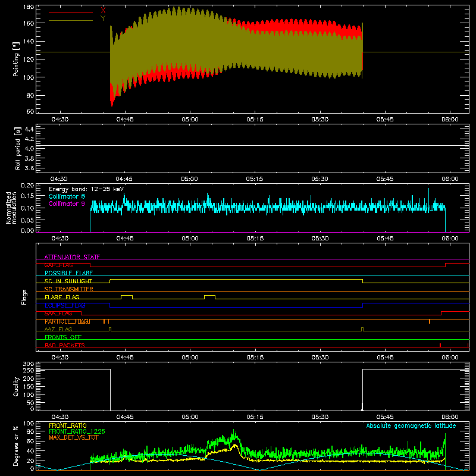The height and width of the screenshot is (476, 476).
Task: Click the 100 value on Degrees axis
Action: [29, 424]
